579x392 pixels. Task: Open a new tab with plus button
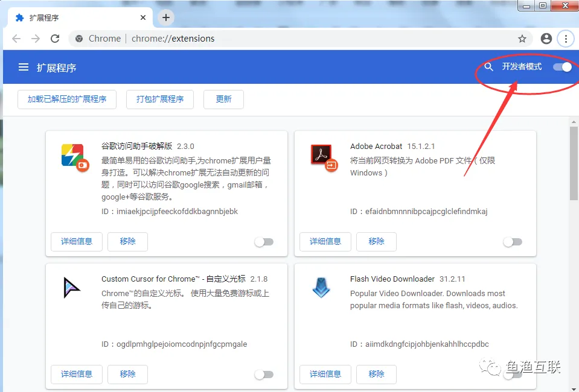[x=166, y=17]
